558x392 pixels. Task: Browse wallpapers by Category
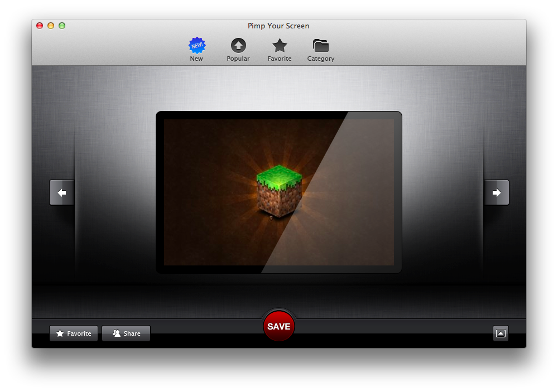coord(321,49)
